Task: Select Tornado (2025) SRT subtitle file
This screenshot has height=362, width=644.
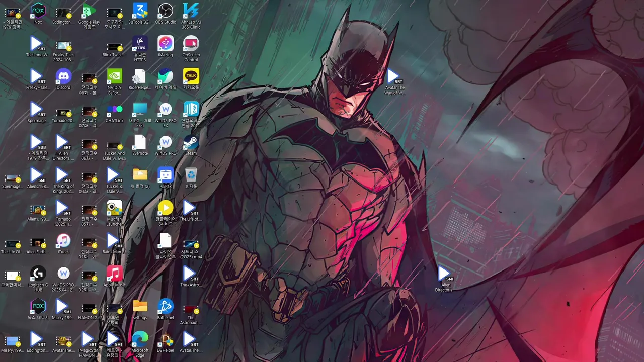Action: pos(63,213)
